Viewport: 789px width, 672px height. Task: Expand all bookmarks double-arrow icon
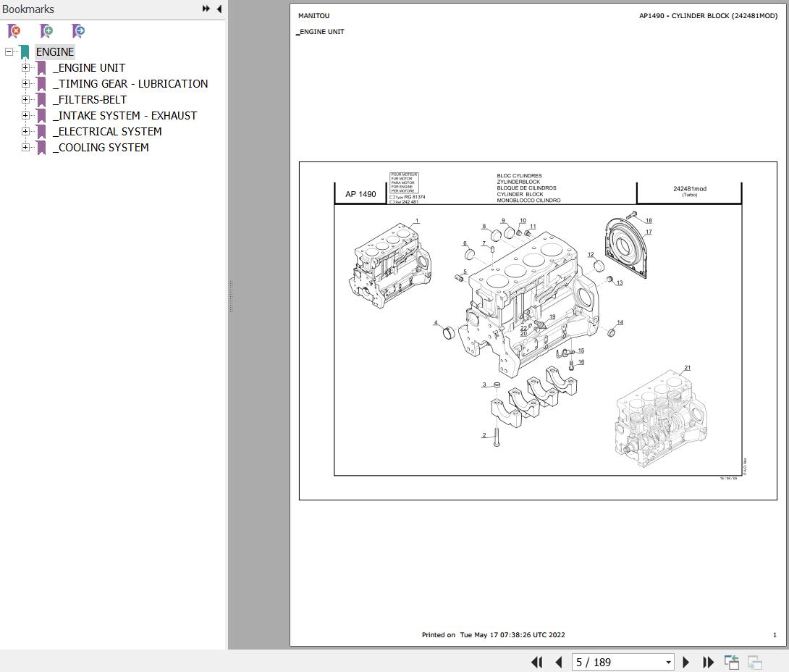point(206,9)
